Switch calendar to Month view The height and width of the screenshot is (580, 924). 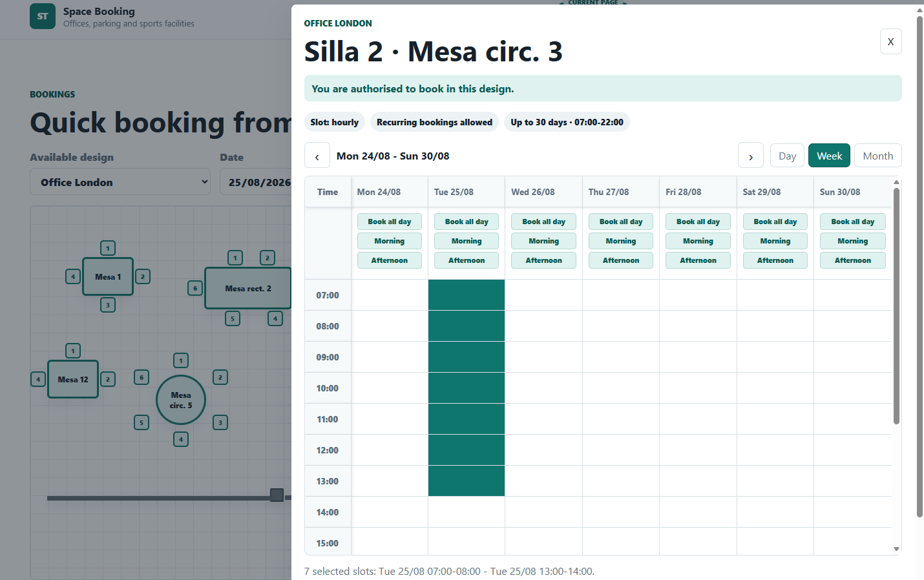coord(877,156)
